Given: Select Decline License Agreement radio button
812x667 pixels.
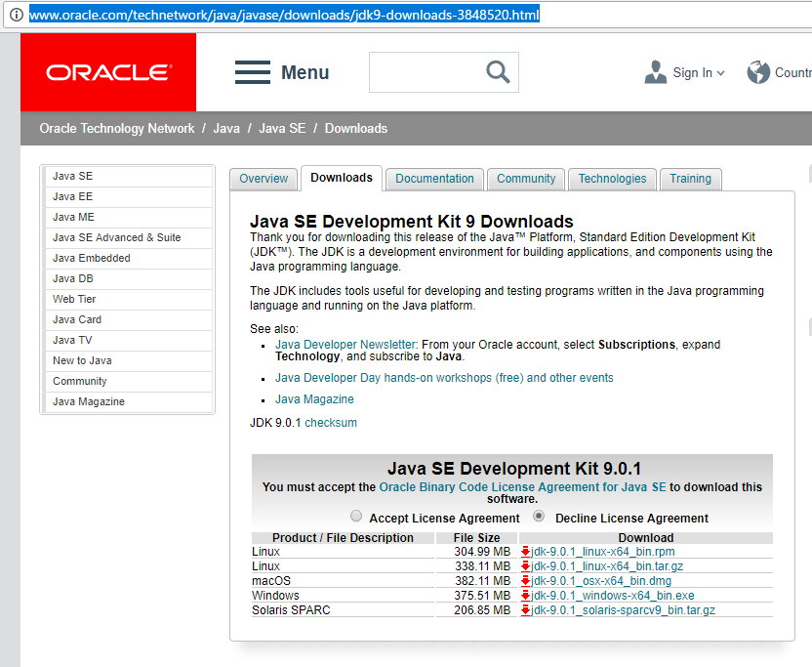Looking at the screenshot, I should click(x=539, y=516).
